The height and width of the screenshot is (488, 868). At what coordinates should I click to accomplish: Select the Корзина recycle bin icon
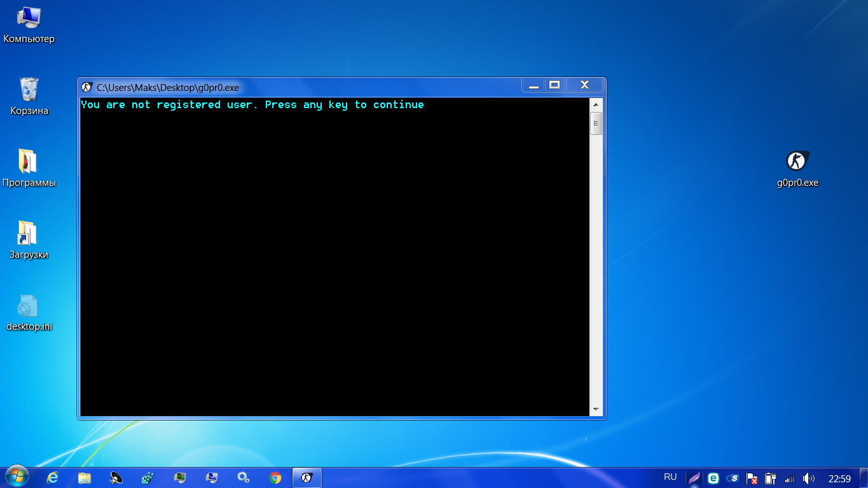click(x=29, y=97)
